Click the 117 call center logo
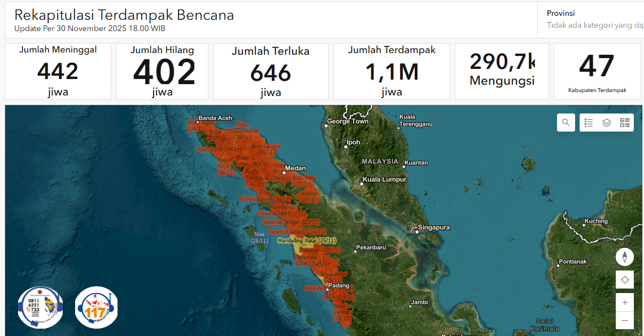 click(x=96, y=307)
